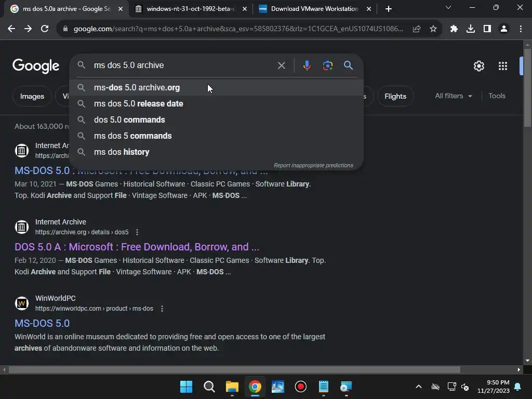This screenshot has height=399, width=532.
Task: Close the windows-nt-31 tab
Action: [x=245, y=9]
